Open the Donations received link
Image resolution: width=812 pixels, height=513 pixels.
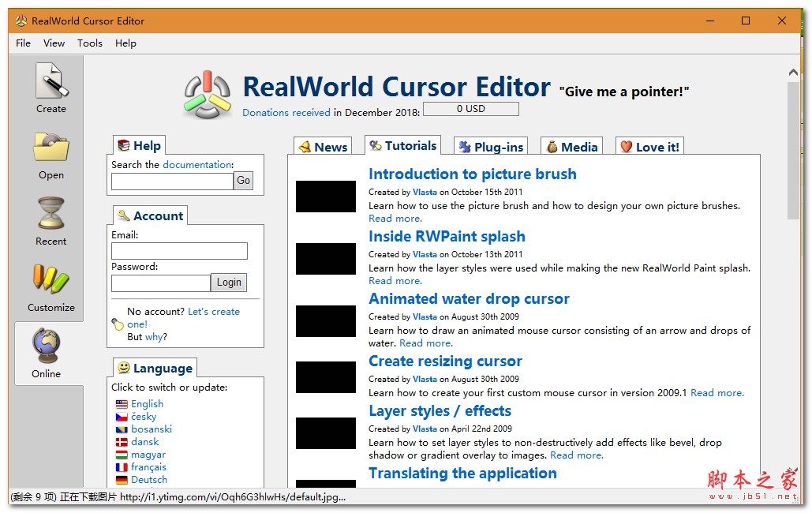286,113
